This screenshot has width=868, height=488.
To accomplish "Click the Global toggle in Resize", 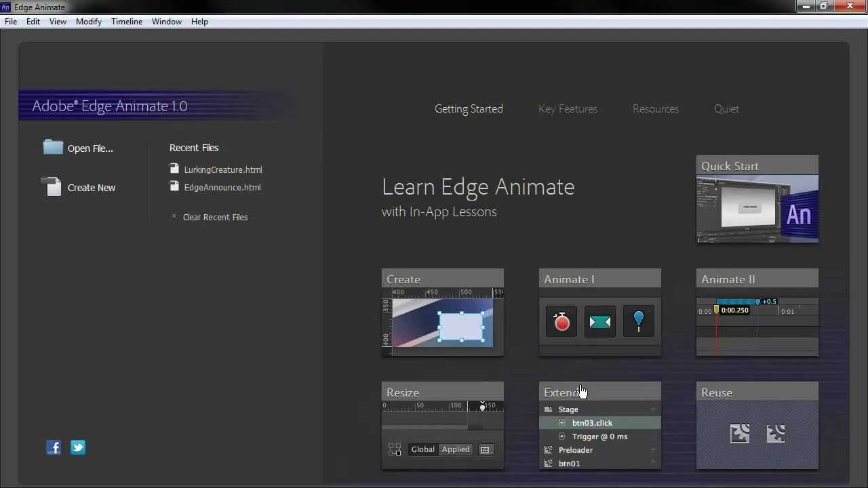I will click(422, 449).
